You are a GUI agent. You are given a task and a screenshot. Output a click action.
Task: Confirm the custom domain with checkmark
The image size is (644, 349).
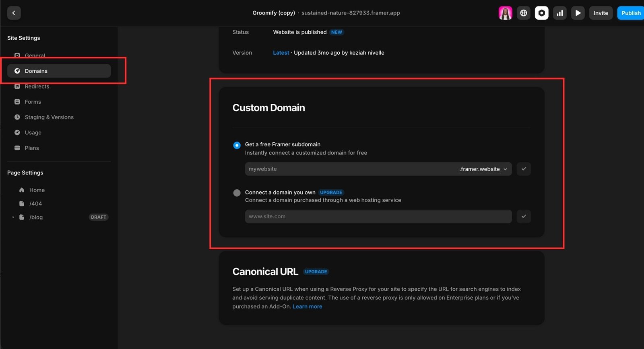524,216
